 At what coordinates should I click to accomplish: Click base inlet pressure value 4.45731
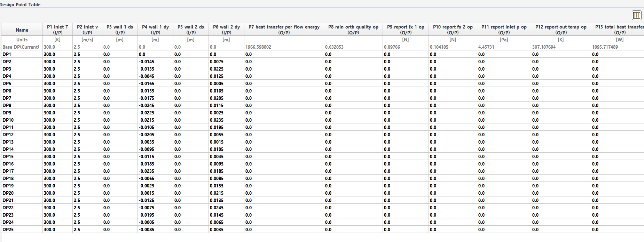pyautogui.click(x=486, y=47)
